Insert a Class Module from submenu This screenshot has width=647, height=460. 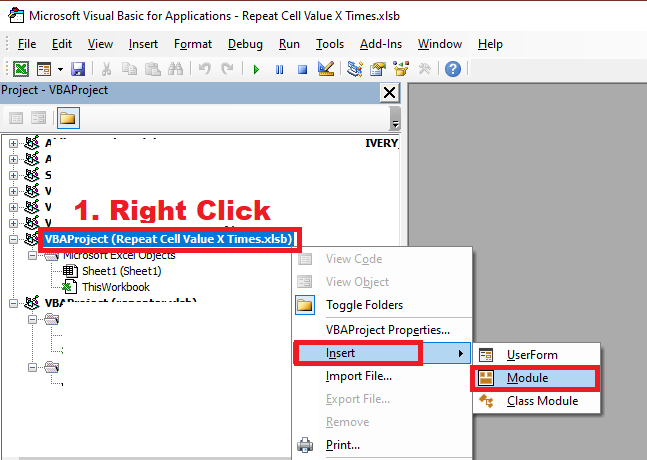(x=536, y=401)
